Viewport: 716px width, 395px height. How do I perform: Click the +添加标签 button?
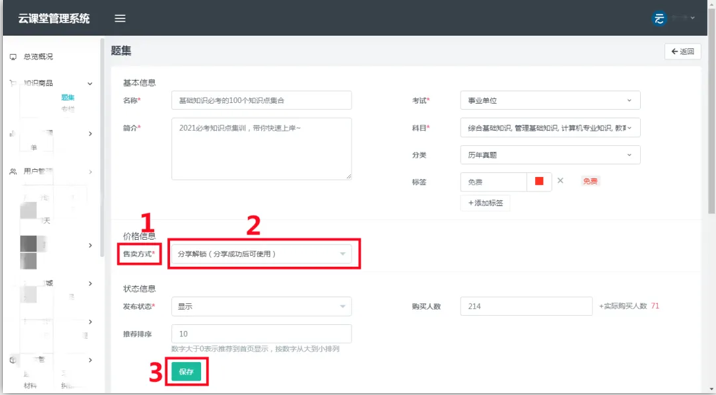point(485,203)
